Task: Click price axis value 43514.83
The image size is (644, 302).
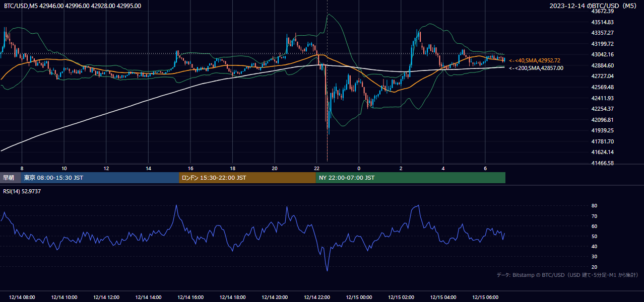Action: click(x=602, y=22)
